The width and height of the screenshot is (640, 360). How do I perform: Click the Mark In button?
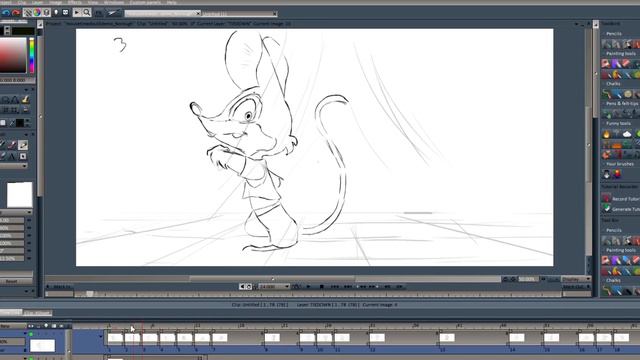(61, 287)
